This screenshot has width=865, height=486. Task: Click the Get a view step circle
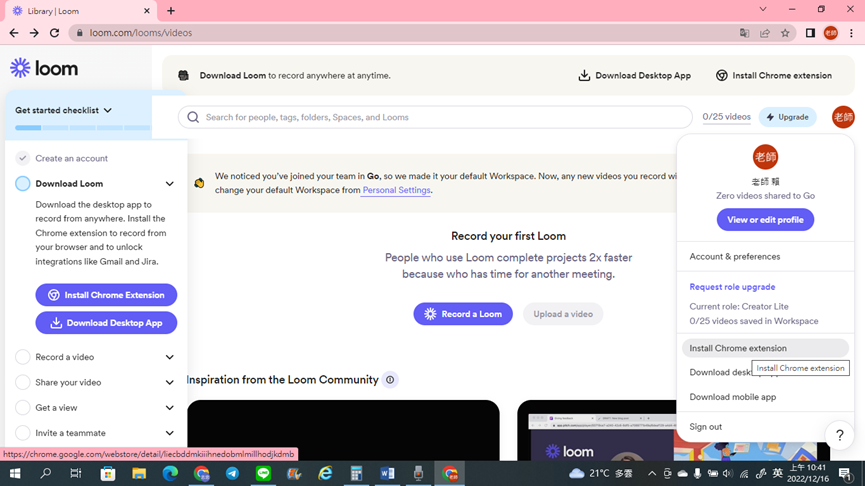coord(23,408)
